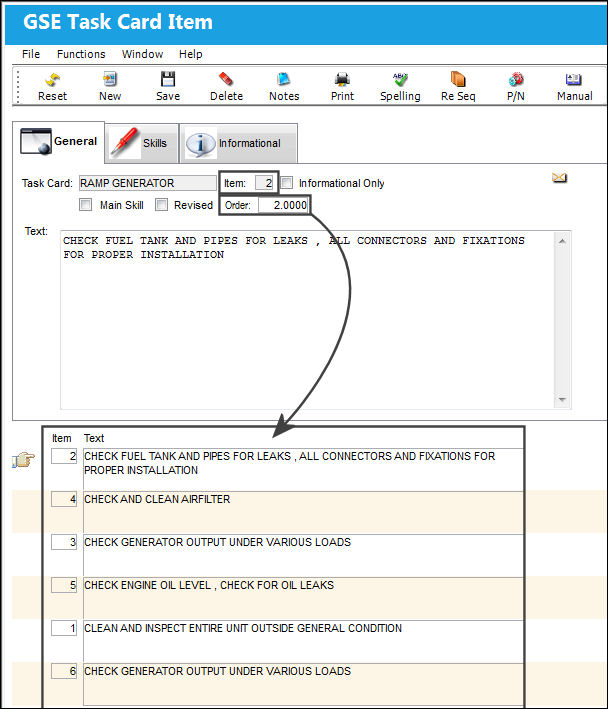The image size is (608, 709).
Task: Click the Task Card field RAMP GENERATOR
Action: pyautogui.click(x=147, y=183)
